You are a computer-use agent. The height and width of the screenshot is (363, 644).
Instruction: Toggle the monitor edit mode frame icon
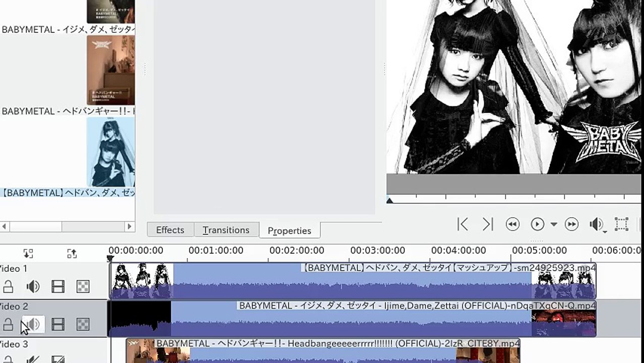621,224
